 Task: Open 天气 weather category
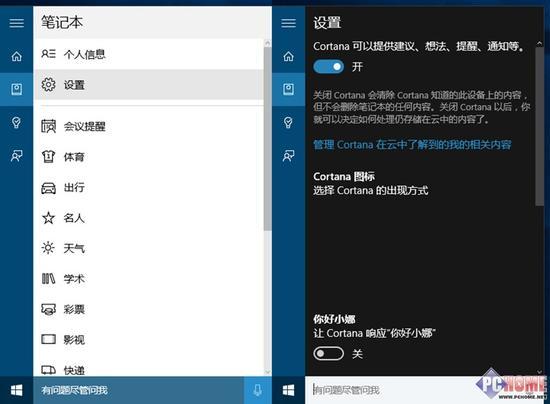pyautogui.click(x=148, y=248)
